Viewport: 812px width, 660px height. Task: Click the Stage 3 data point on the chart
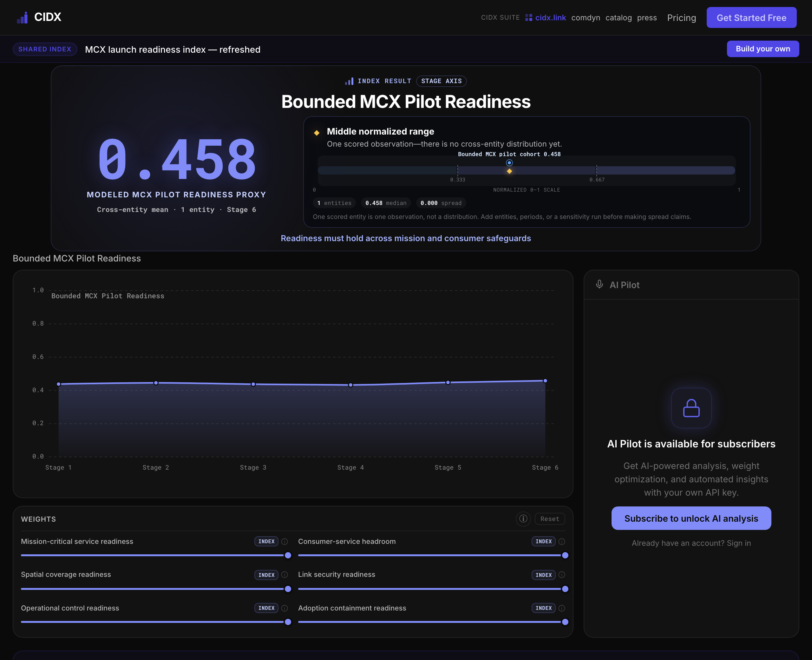click(253, 384)
